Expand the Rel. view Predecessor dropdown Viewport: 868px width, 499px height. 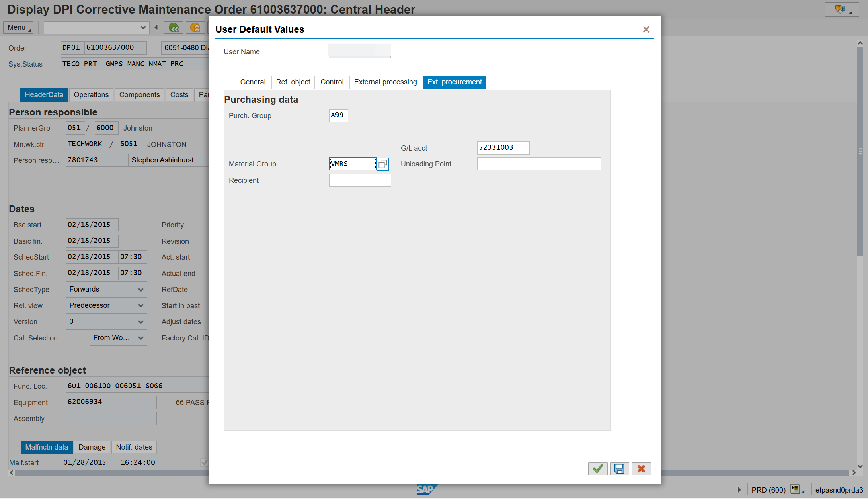tap(140, 306)
